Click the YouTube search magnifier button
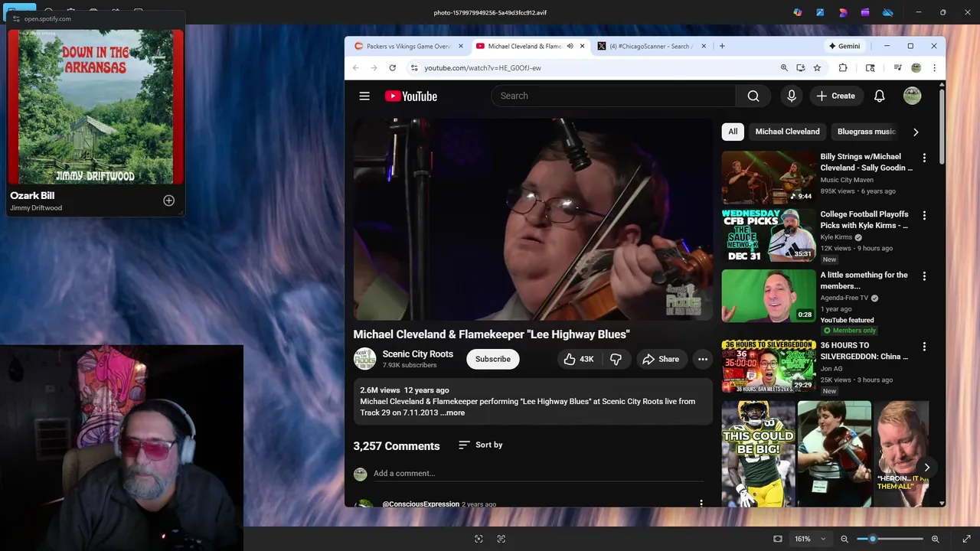Viewport: 980px width, 551px height. click(x=753, y=96)
